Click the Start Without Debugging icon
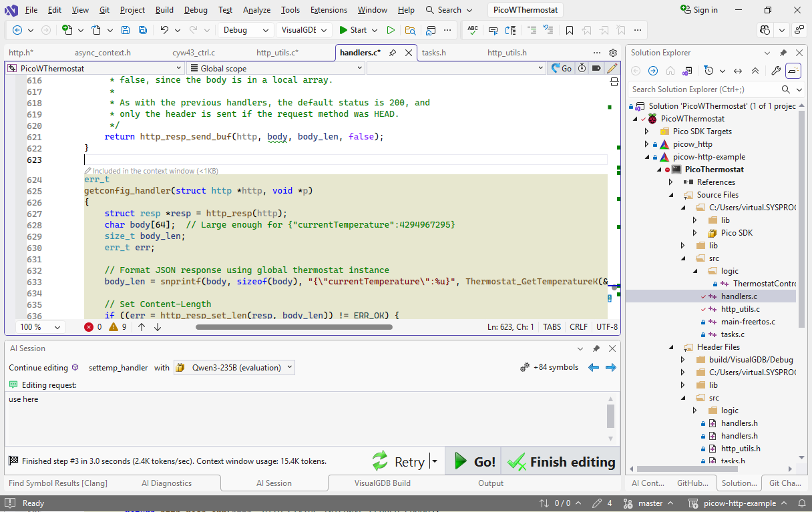Screen dimensions: 812x512 pyautogui.click(x=391, y=30)
